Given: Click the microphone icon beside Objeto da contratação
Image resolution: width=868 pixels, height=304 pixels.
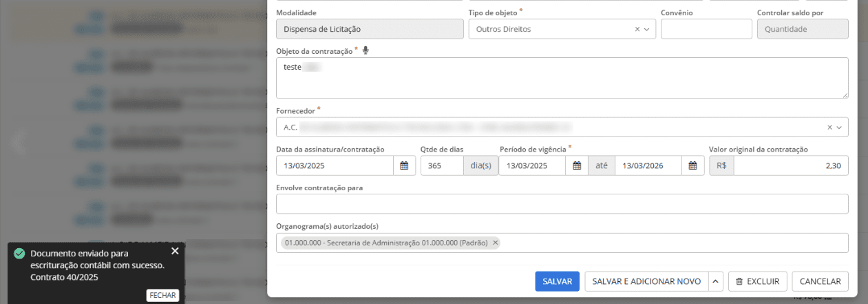Looking at the screenshot, I should [x=366, y=50].
